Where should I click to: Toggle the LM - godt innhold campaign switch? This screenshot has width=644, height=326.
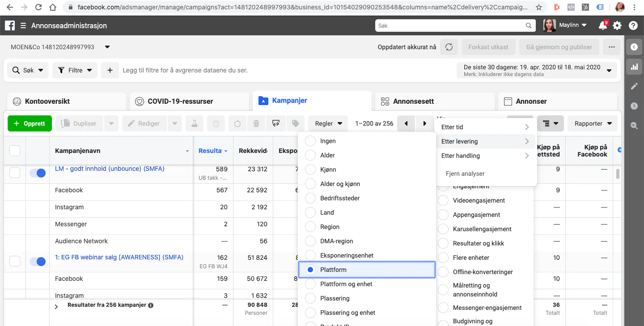pos(38,173)
